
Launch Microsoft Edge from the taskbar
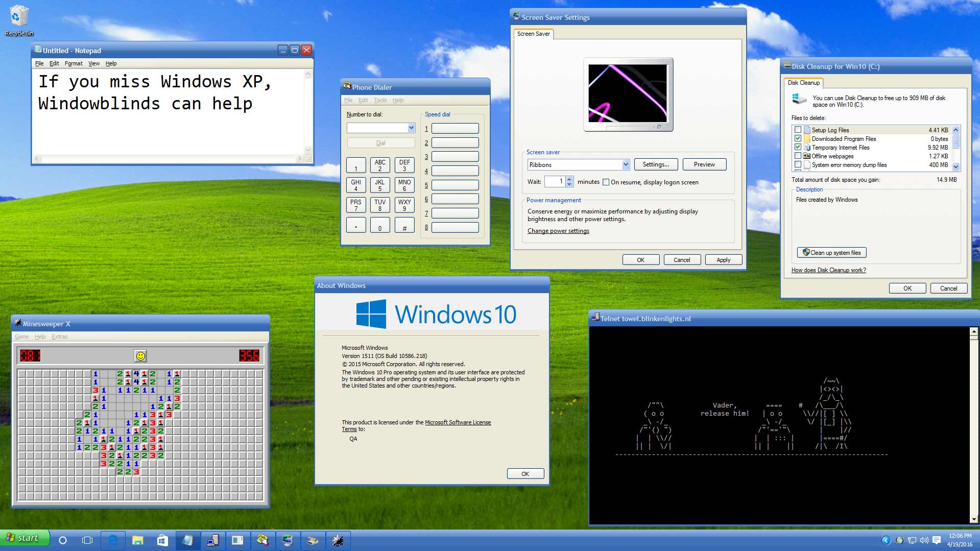(x=113, y=540)
